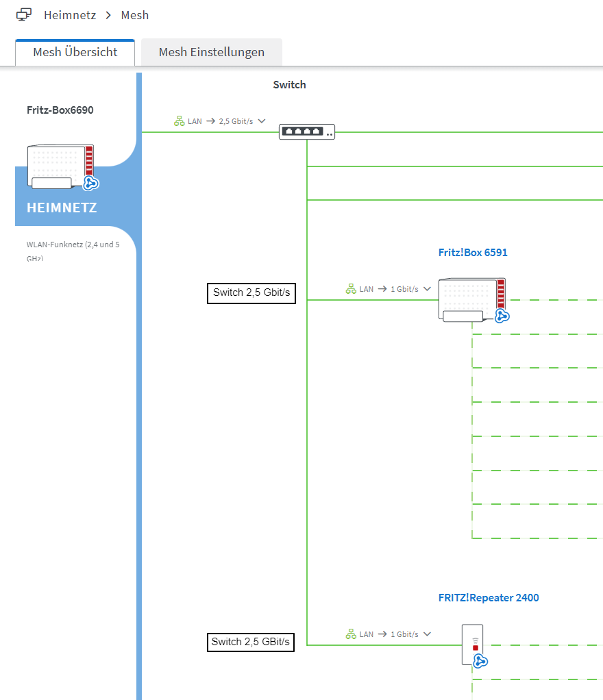Click mesh badge on Fritz-Box6690 router

coord(90,183)
